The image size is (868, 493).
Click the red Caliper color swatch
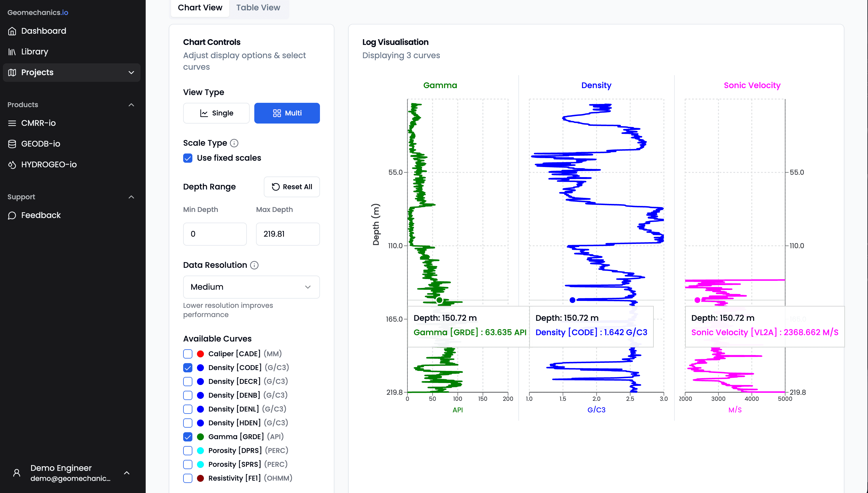pos(200,354)
